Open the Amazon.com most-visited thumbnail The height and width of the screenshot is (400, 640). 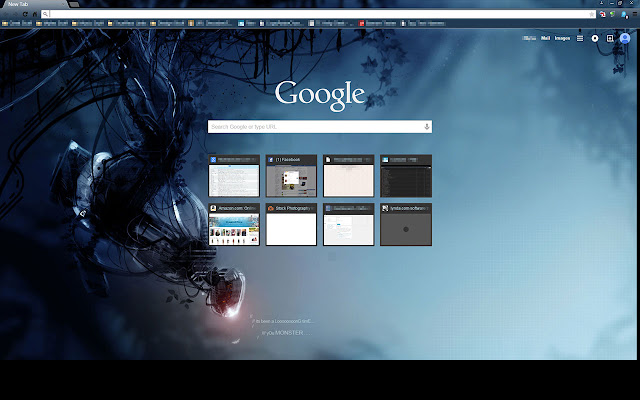(234, 224)
